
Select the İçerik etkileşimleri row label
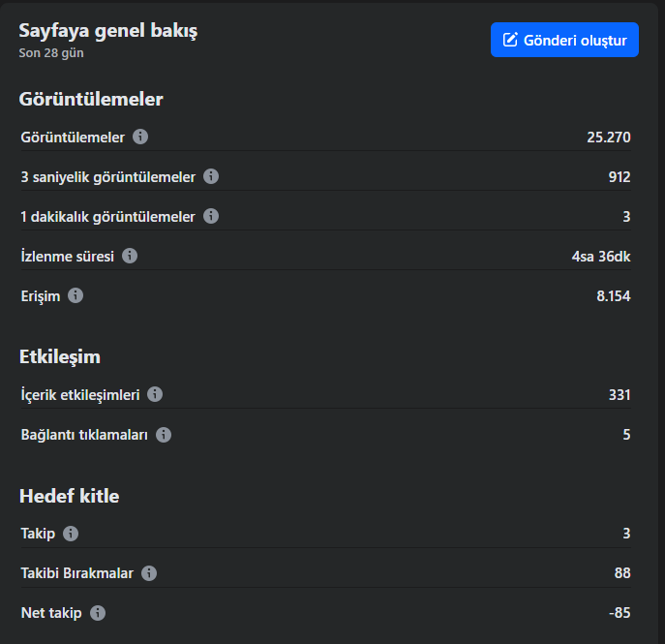coord(80,395)
